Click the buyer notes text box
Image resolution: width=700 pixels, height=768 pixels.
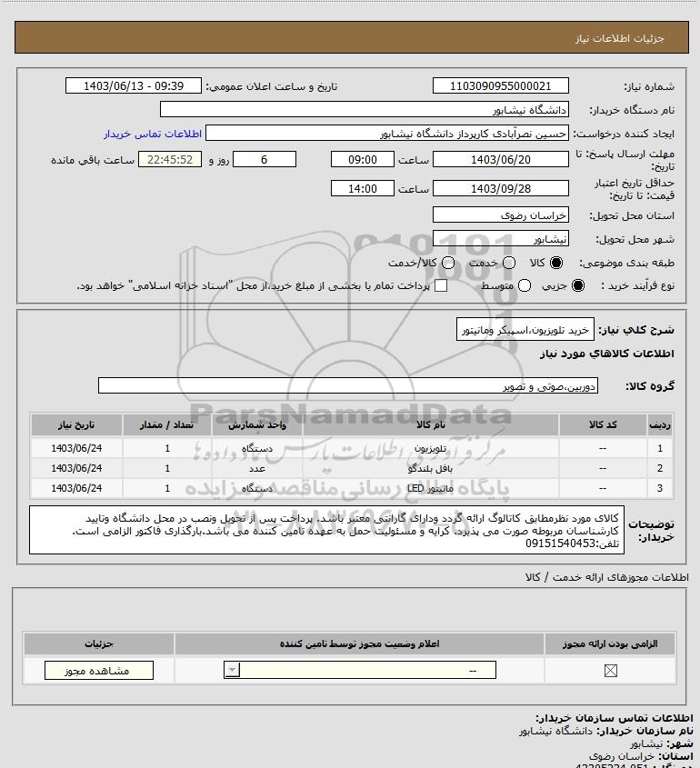tap(326, 531)
